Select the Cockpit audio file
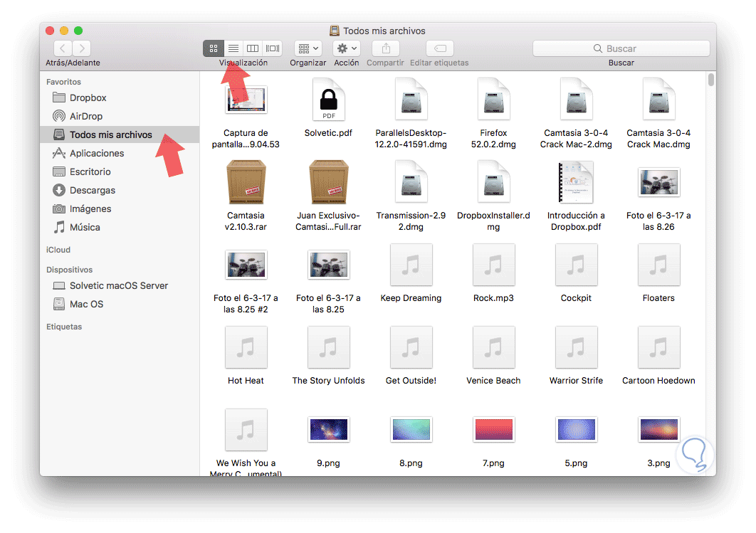The width and height of the screenshot is (756, 533). coord(576,265)
